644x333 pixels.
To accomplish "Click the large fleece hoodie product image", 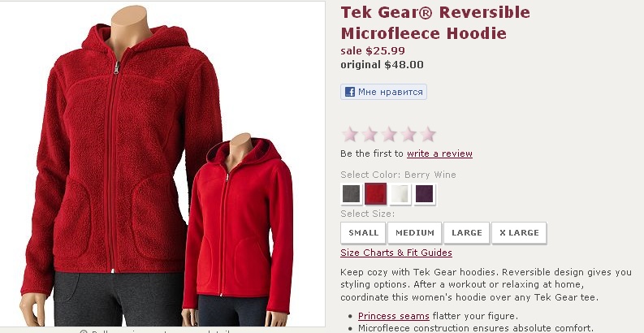I will tap(119, 164).
